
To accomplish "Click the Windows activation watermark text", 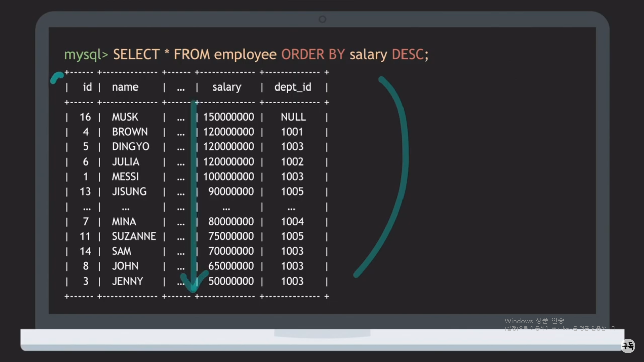I will [x=534, y=321].
